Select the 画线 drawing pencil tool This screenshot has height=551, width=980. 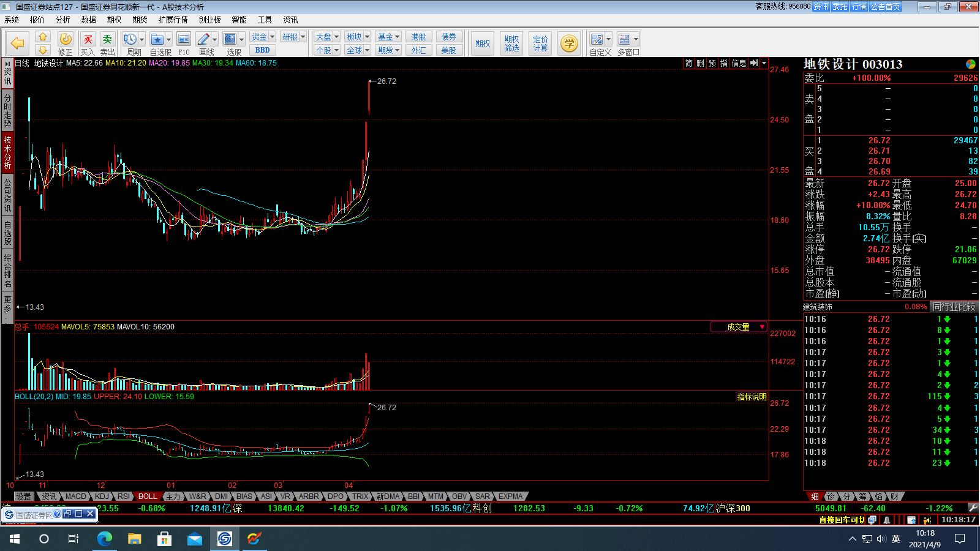(x=204, y=39)
